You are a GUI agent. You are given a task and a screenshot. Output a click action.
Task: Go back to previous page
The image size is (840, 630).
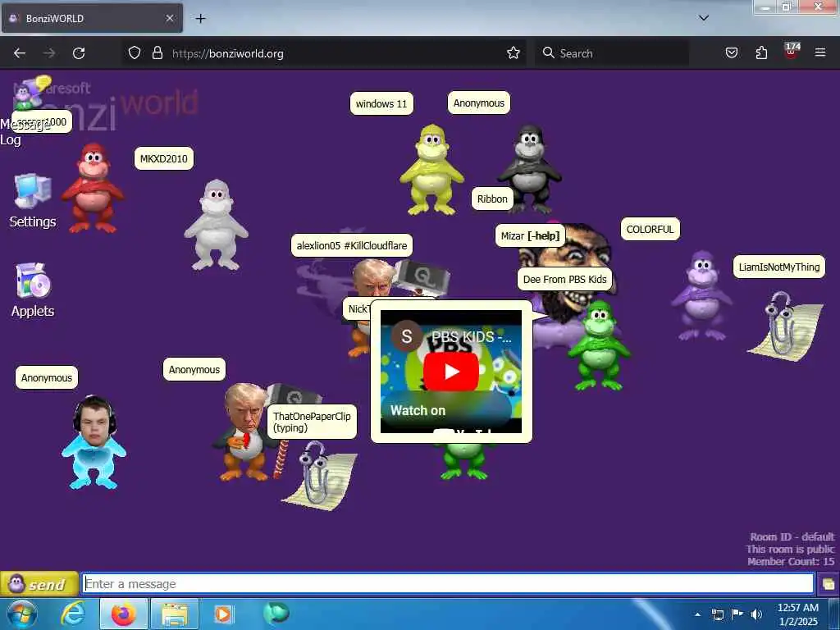point(20,53)
